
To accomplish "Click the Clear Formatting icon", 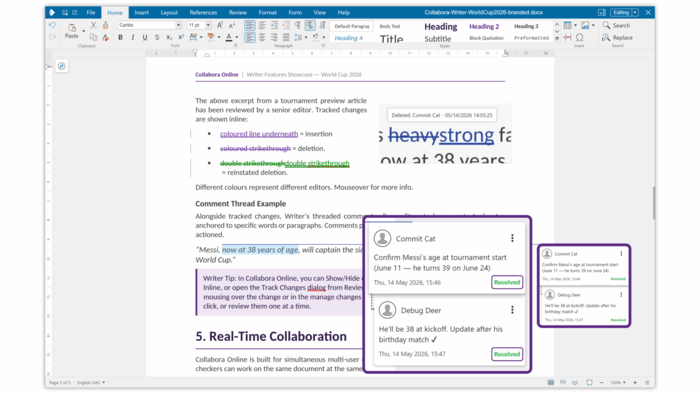I will 105,37.
